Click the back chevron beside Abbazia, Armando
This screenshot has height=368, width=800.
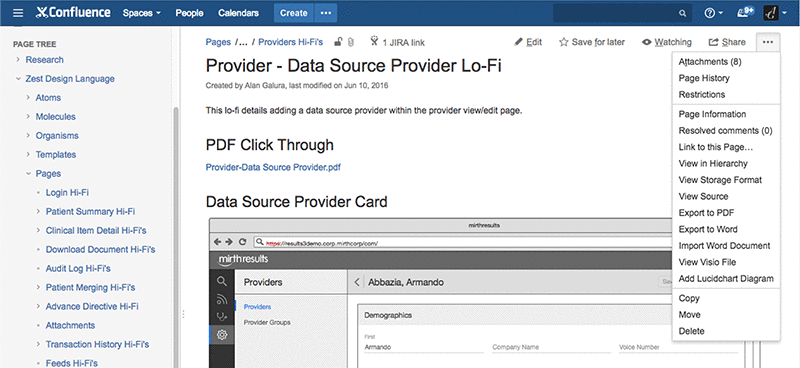tap(357, 282)
